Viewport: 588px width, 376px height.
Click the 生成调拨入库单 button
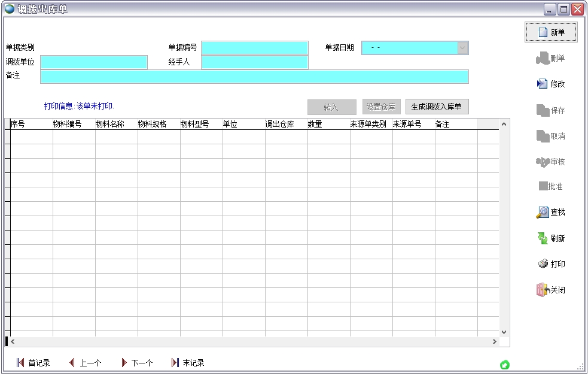(x=436, y=106)
